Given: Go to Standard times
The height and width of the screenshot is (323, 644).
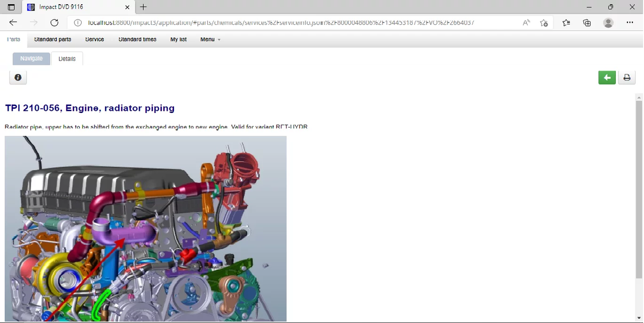Looking at the screenshot, I should tap(137, 39).
